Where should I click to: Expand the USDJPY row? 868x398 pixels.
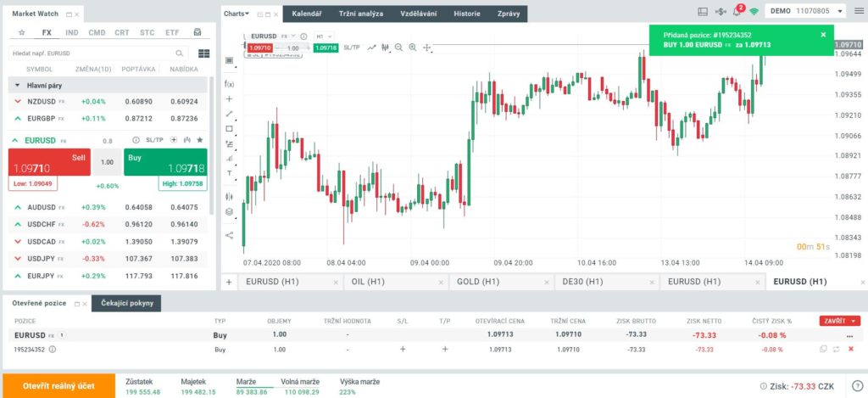(18, 258)
